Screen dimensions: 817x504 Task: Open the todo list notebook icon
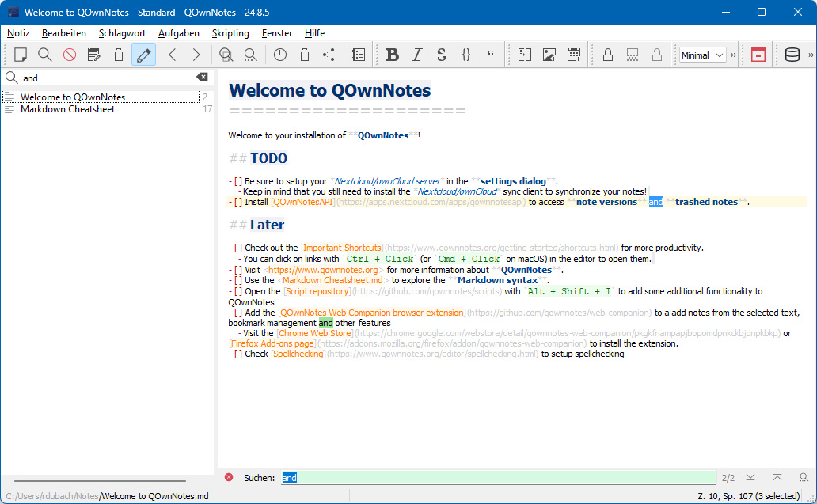click(x=359, y=55)
